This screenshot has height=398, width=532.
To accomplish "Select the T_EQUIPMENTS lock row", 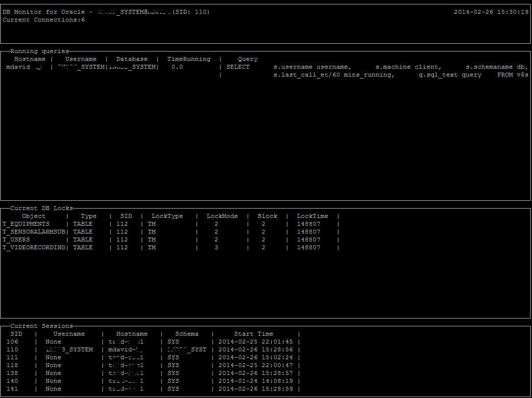I will pyautogui.click(x=171, y=224).
